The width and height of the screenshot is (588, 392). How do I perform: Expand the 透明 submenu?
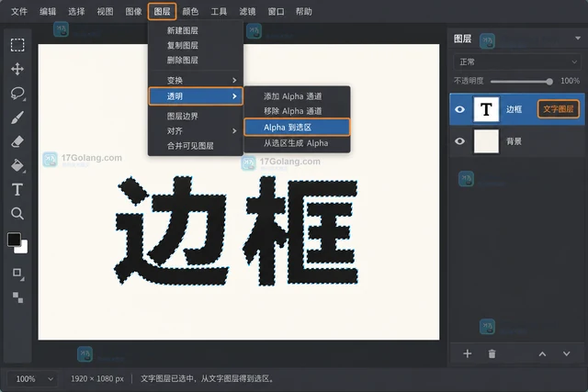click(196, 96)
